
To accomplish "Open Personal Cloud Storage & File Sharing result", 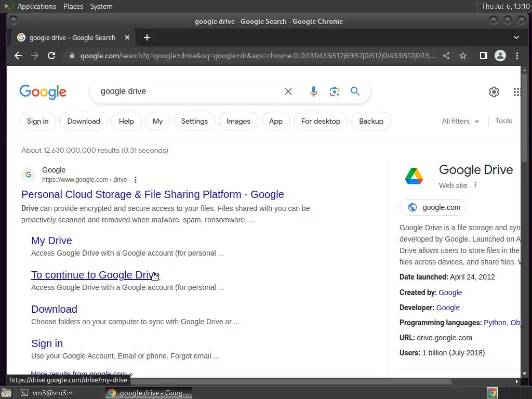I will tap(153, 194).
